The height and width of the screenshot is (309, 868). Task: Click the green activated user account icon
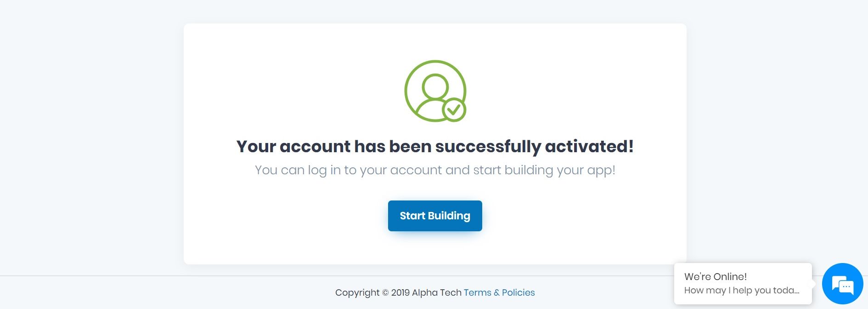click(435, 91)
